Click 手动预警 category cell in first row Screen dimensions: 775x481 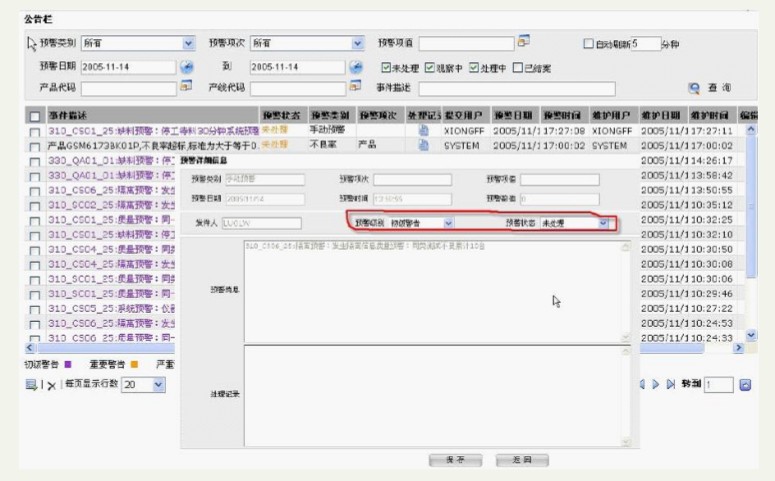(327, 130)
